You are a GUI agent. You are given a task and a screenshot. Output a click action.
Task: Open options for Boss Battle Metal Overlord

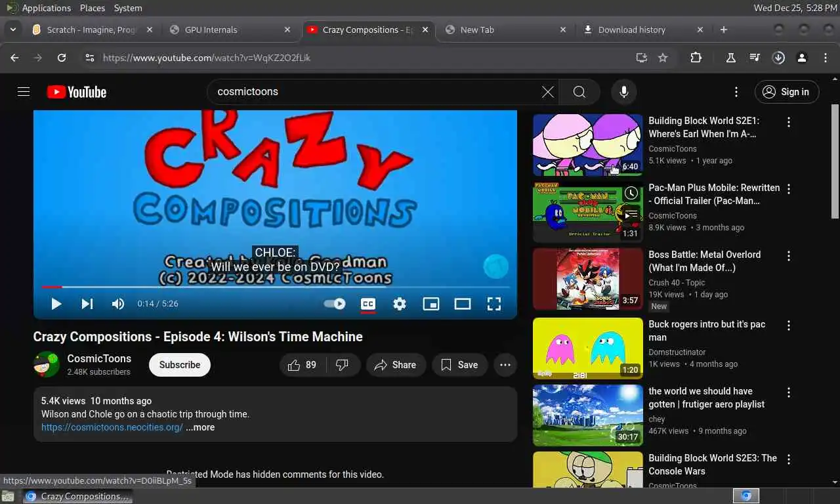[x=789, y=256]
